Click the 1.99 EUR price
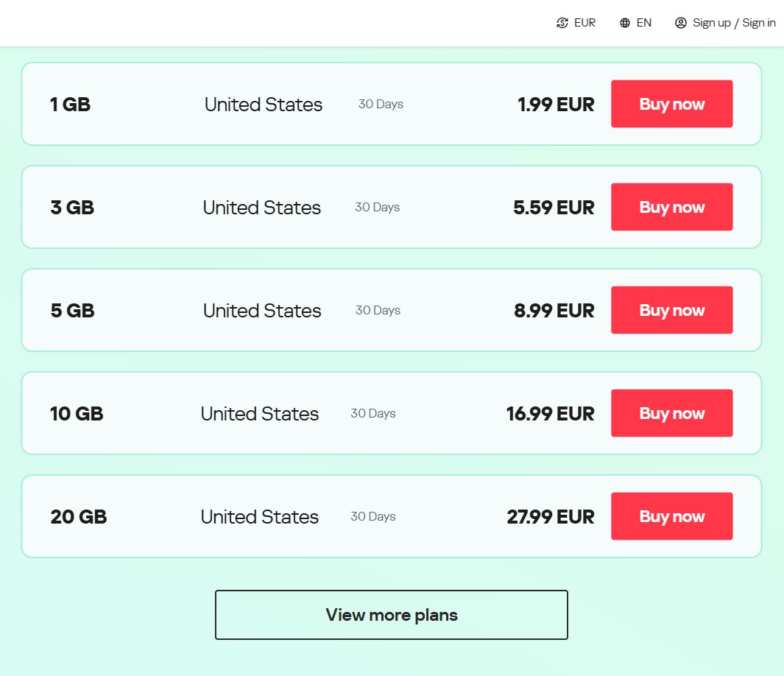This screenshot has width=784, height=676. pos(556,105)
